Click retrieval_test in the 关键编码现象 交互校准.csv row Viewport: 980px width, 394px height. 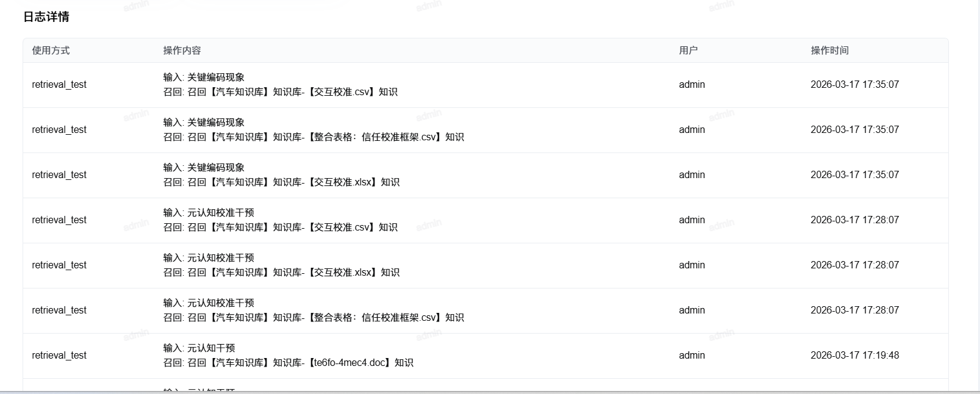point(59,85)
